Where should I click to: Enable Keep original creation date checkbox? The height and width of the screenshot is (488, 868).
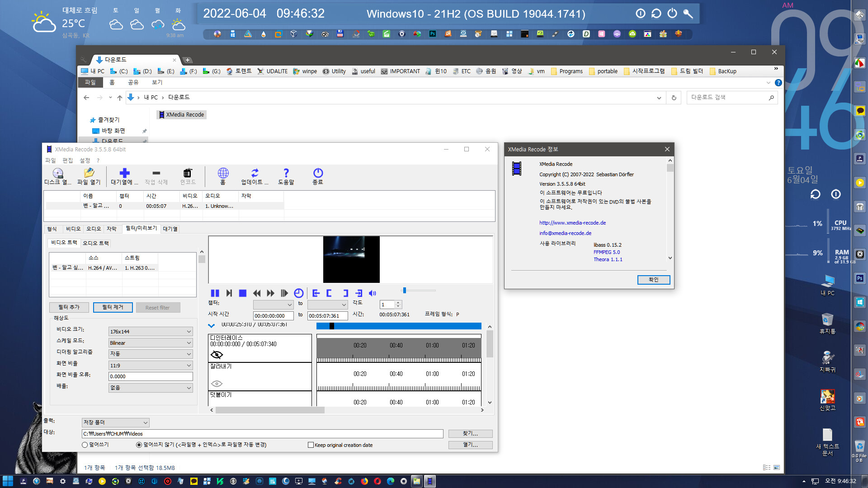tap(311, 445)
